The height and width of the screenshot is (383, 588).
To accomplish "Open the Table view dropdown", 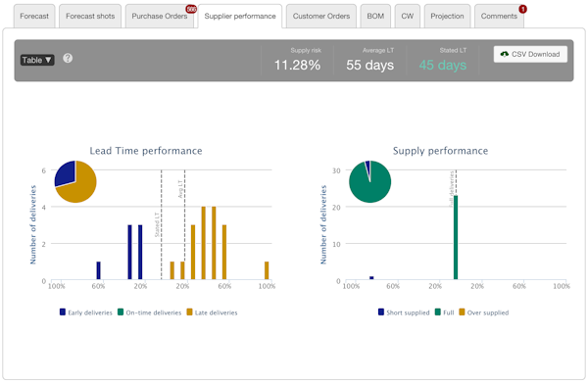I will (37, 60).
